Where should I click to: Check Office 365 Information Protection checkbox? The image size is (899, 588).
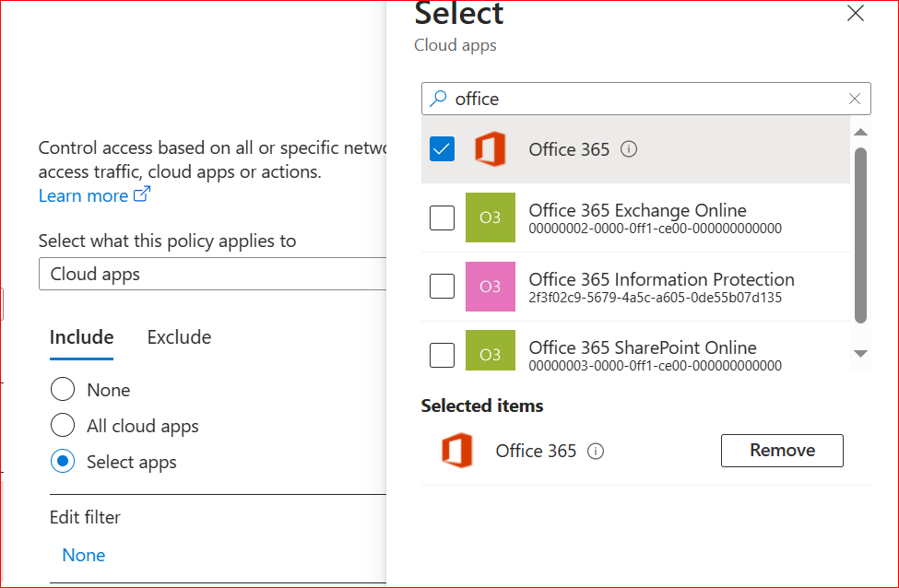(x=443, y=287)
